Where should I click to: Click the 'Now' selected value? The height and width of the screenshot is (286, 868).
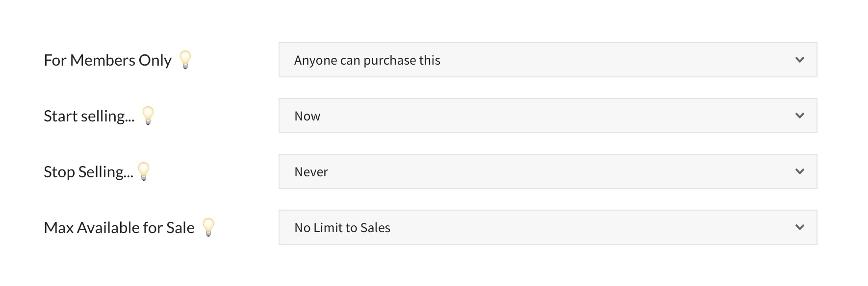[x=307, y=116]
